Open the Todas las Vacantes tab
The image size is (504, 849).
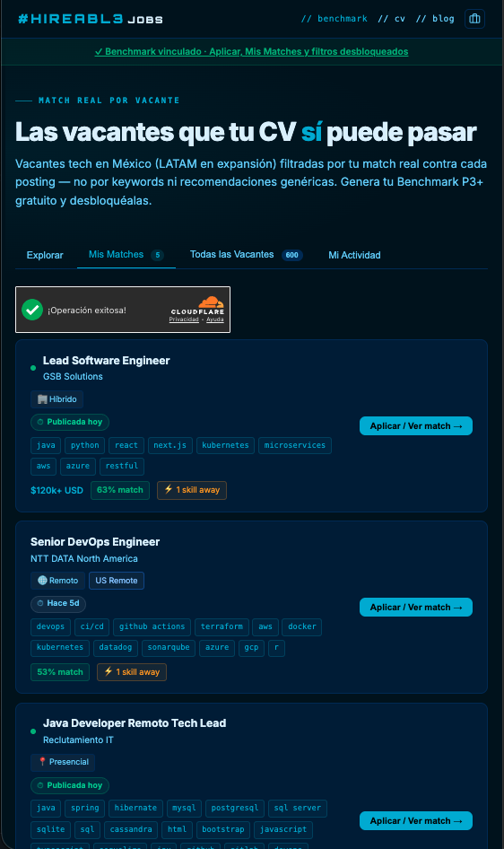click(x=247, y=255)
